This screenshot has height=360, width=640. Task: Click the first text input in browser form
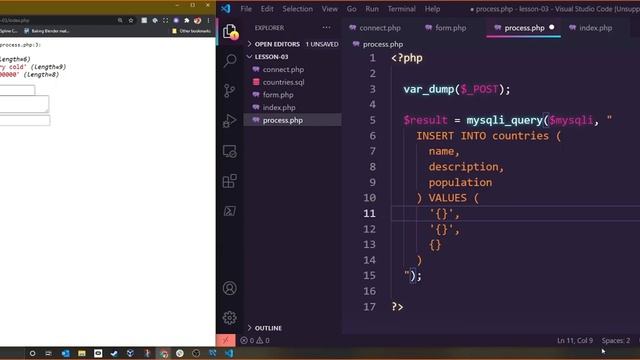18,90
